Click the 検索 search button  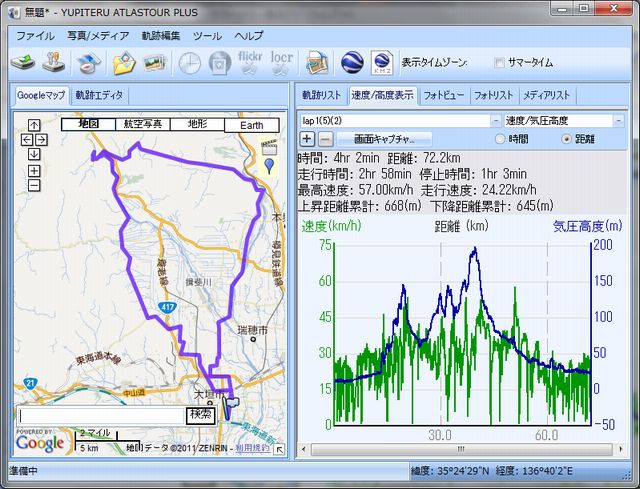coord(200,416)
